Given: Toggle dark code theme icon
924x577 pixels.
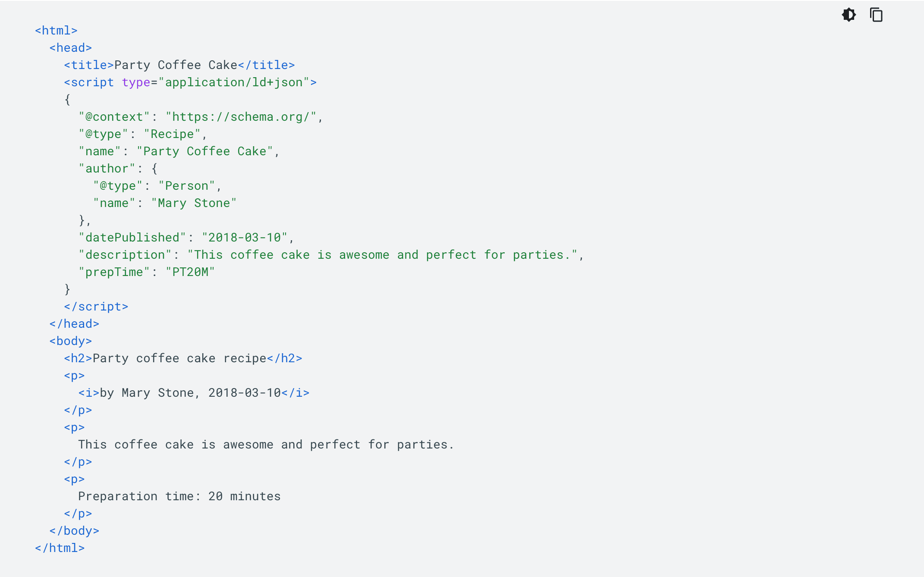Looking at the screenshot, I should tap(849, 15).
